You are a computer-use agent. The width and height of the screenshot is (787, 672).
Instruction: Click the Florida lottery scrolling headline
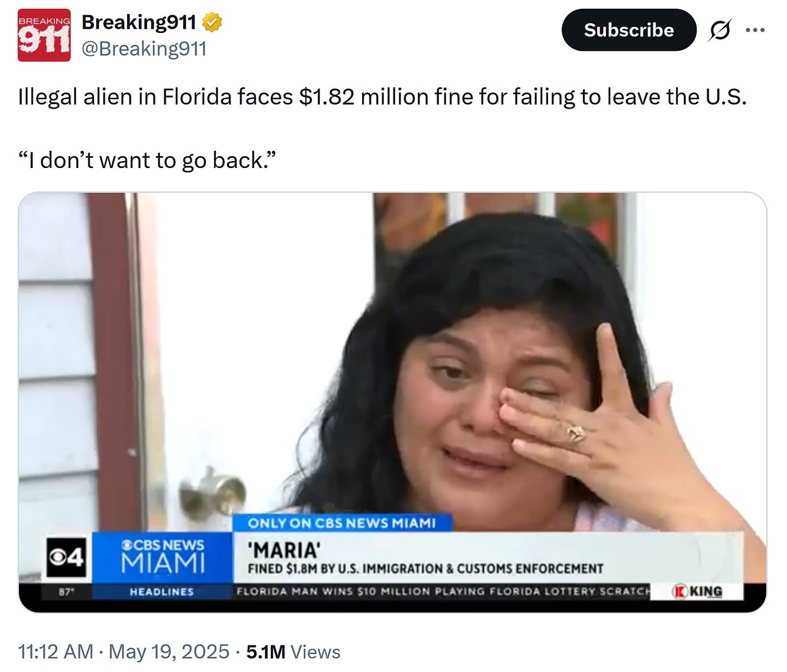coord(443,592)
